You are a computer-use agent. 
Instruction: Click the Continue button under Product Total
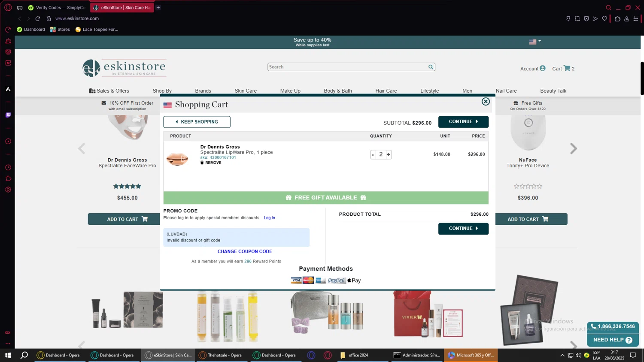pos(463,229)
